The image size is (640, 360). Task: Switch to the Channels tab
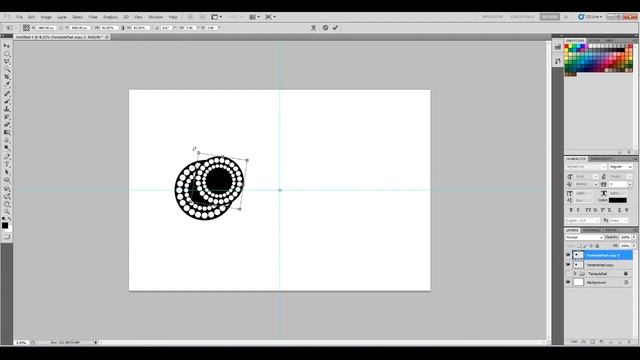tap(591, 231)
